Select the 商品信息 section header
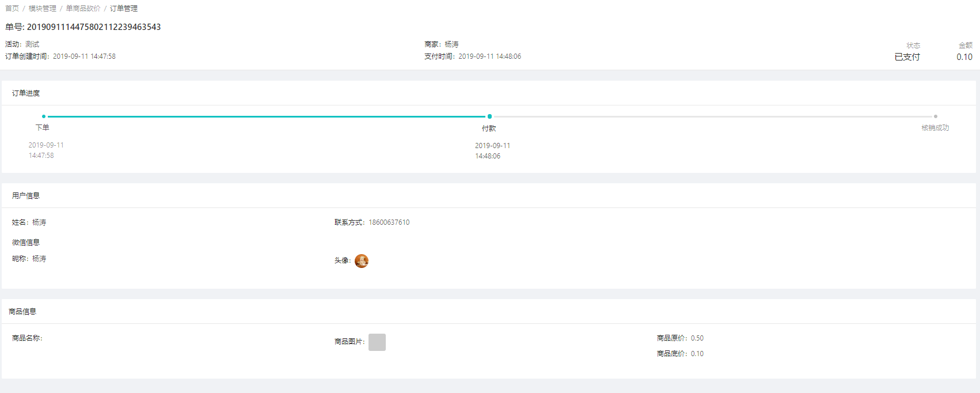The image size is (980, 393). [22, 312]
